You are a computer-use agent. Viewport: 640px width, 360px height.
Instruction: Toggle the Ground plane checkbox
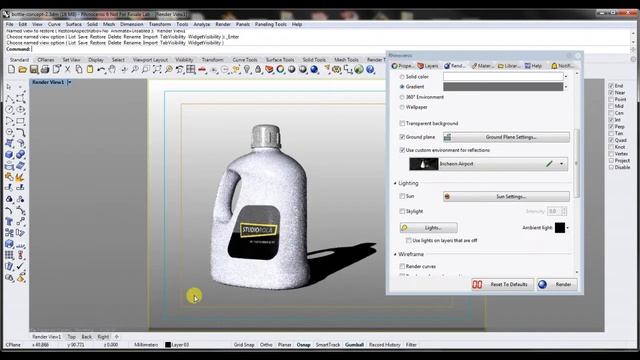click(x=402, y=137)
